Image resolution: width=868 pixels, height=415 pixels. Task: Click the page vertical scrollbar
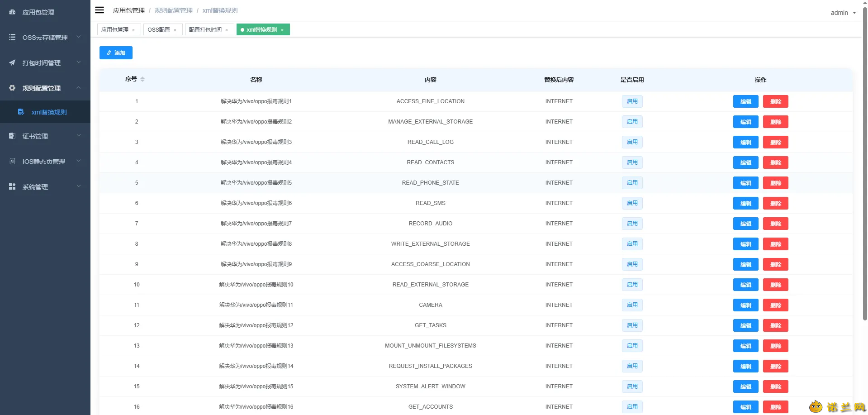click(865, 163)
